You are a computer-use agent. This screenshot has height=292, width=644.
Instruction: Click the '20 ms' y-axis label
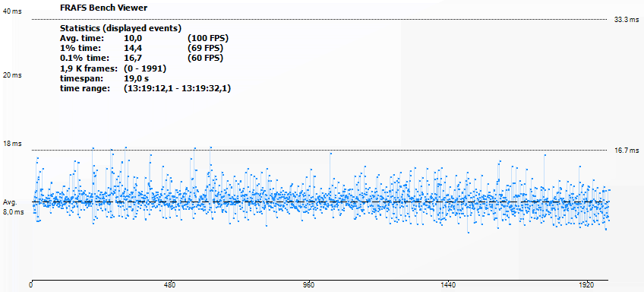(x=13, y=75)
